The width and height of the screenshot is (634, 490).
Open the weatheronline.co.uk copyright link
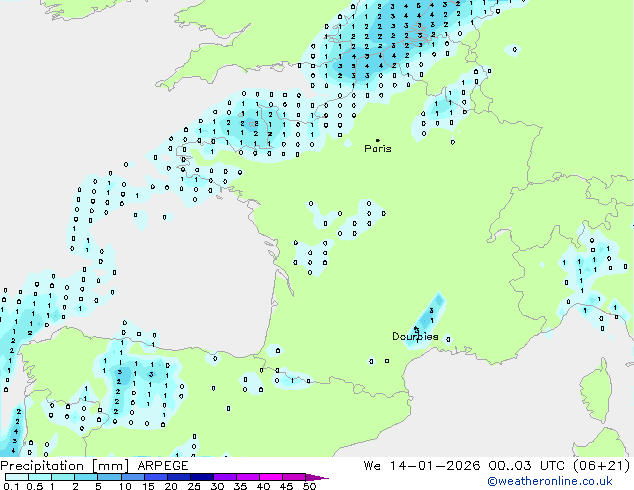coord(549,481)
